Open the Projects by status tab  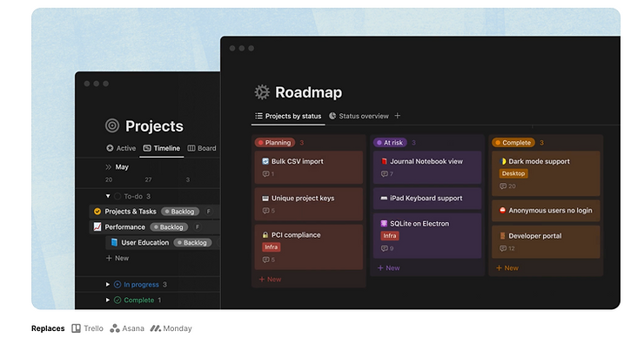point(288,116)
